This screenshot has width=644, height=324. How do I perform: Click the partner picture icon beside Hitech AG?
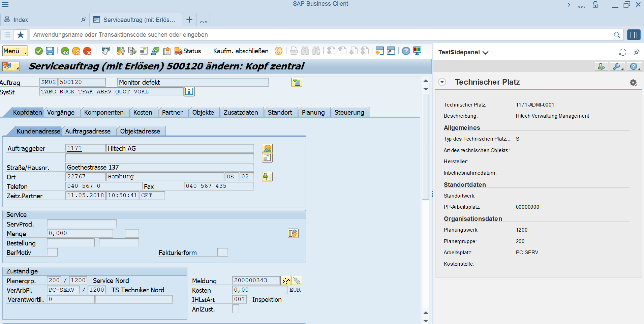[267, 148]
